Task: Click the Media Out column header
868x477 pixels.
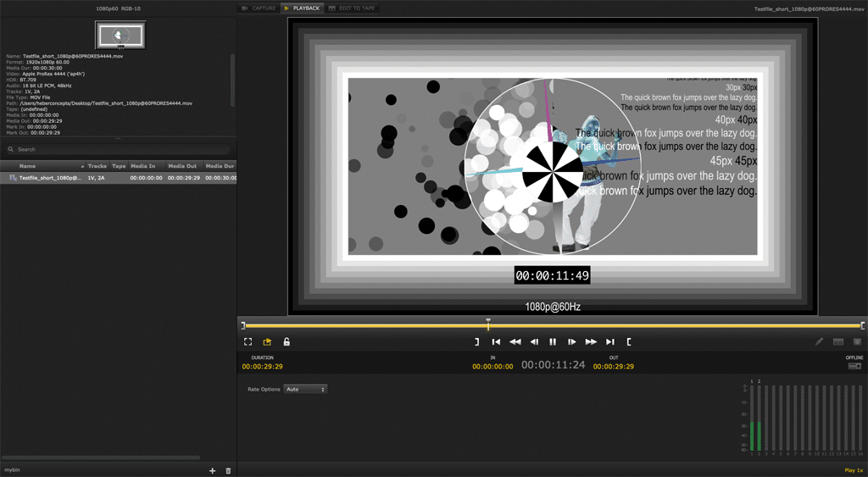Action: click(x=182, y=166)
